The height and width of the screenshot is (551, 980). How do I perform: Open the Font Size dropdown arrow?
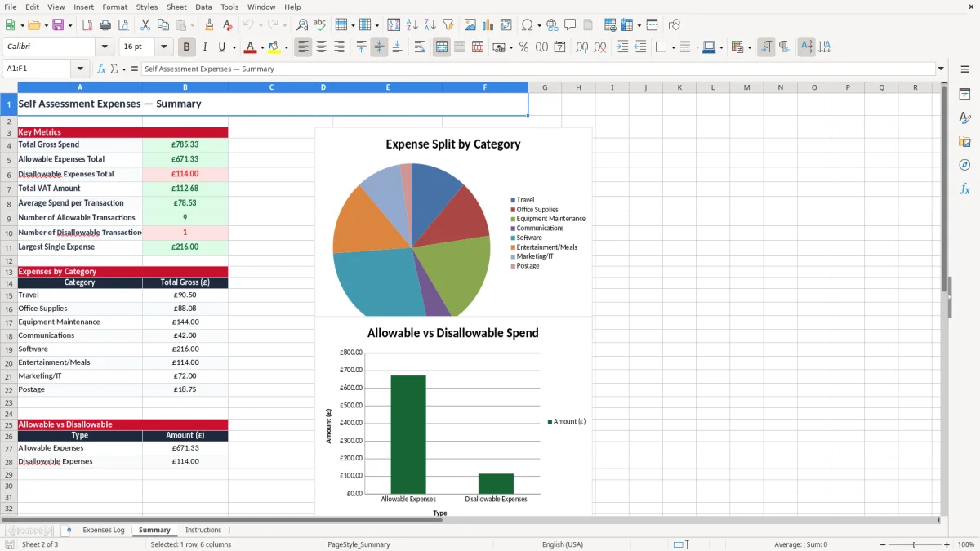pos(164,47)
